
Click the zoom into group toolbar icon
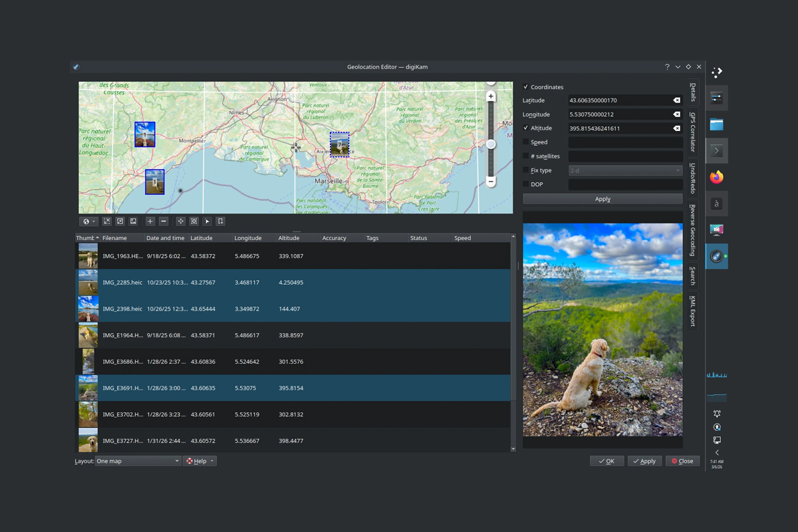point(106,221)
